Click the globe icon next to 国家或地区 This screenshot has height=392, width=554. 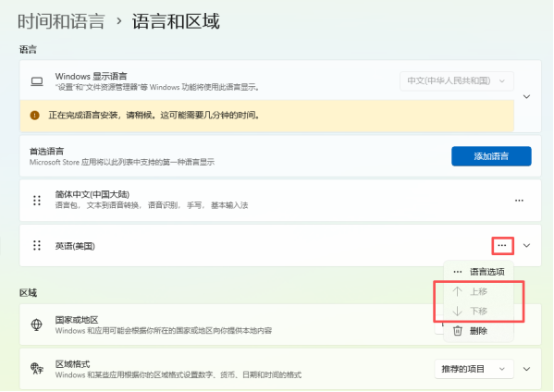tap(37, 325)
